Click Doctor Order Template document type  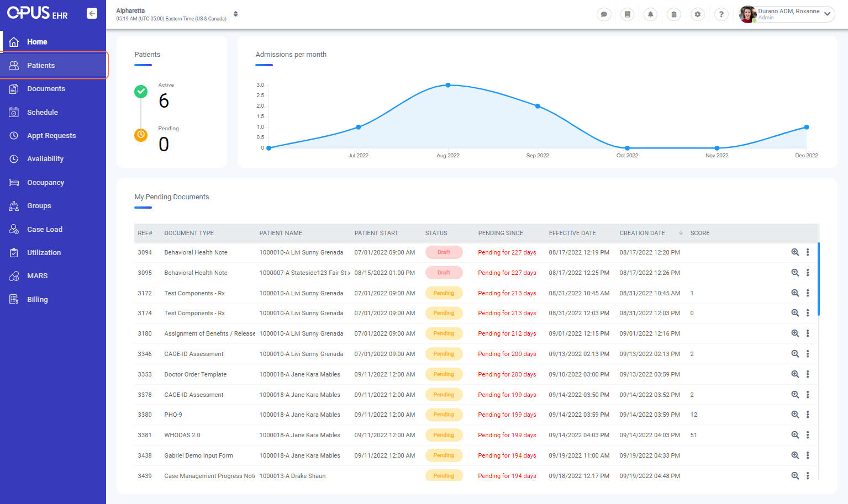tap(196, 374)
